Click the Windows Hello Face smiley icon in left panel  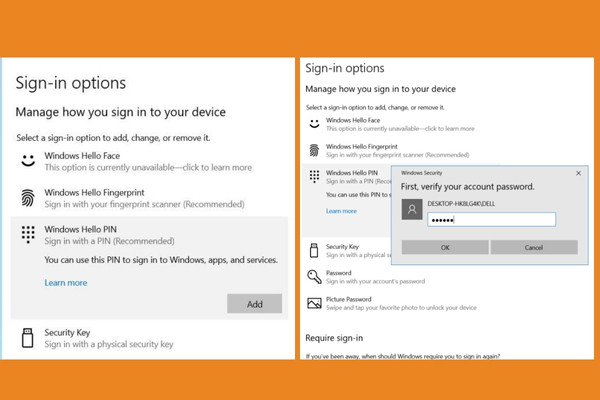point(28,160)
